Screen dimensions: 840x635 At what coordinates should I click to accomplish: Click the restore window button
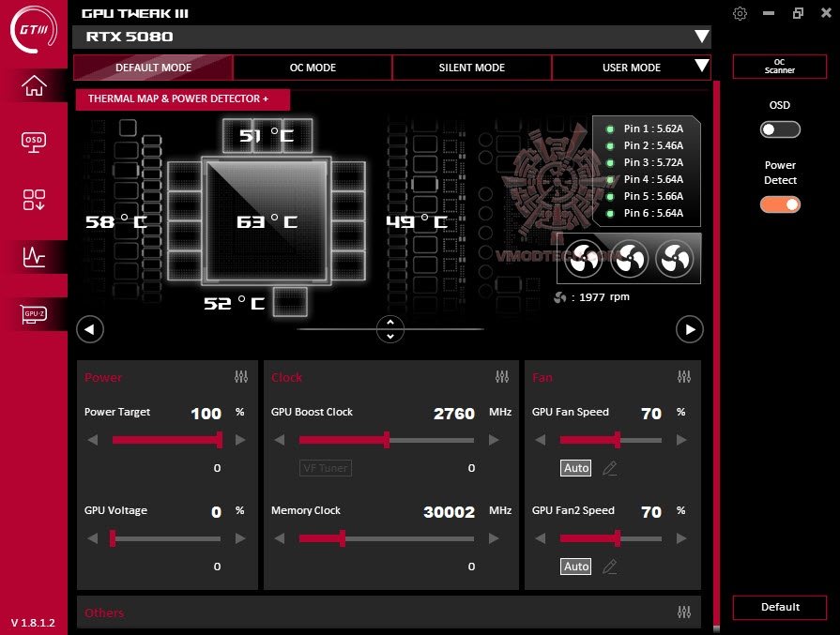pos(798,13)
